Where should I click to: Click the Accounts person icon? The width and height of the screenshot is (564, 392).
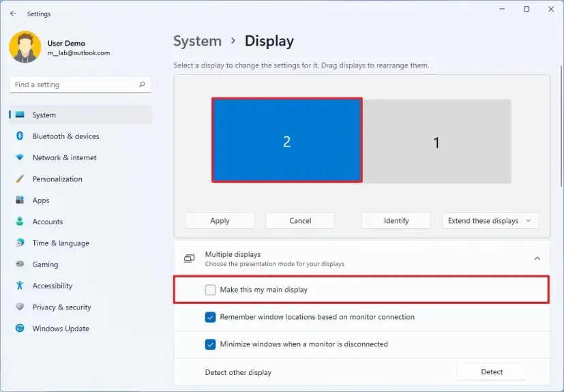point(20,221)
